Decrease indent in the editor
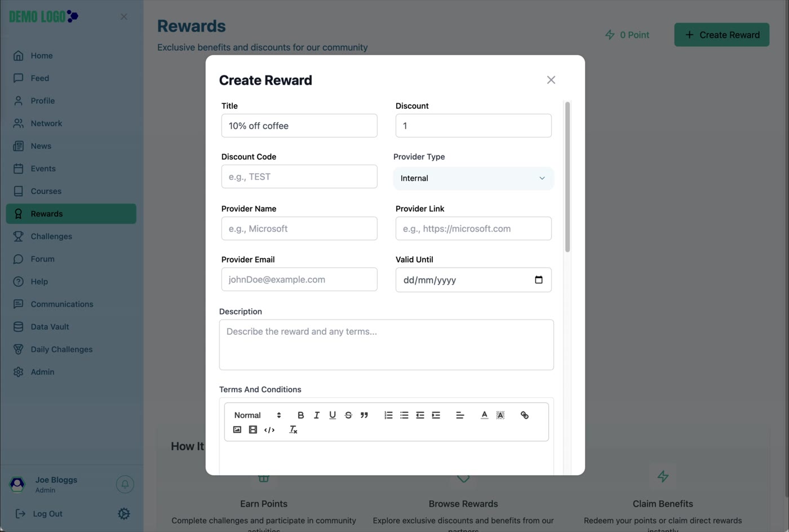789x532 pixels. (420, 415)
